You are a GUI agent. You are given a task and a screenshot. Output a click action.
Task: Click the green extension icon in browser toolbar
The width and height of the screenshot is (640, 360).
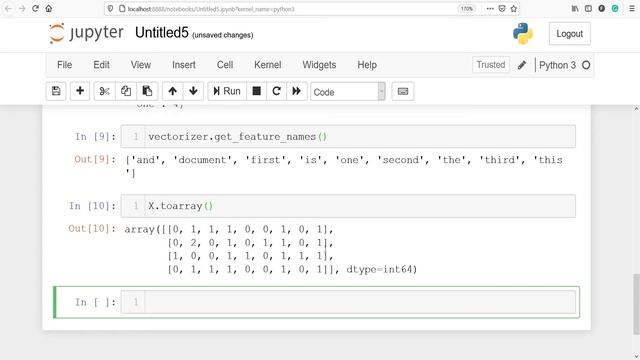pyautogui.click(x=615, y=9)
